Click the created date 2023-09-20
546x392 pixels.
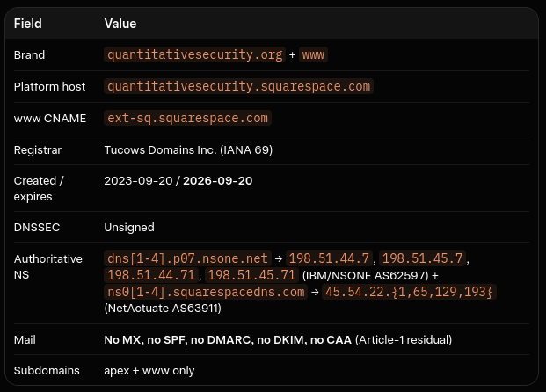138,181
